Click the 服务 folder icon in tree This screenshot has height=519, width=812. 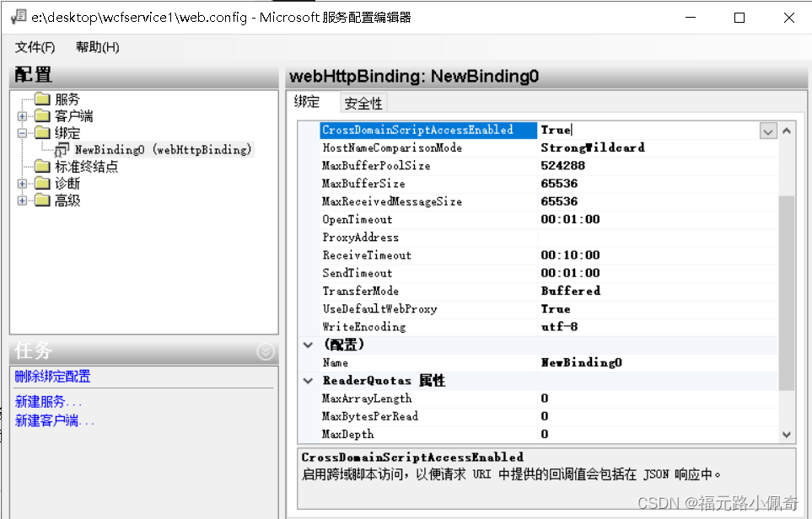point(43,100)
